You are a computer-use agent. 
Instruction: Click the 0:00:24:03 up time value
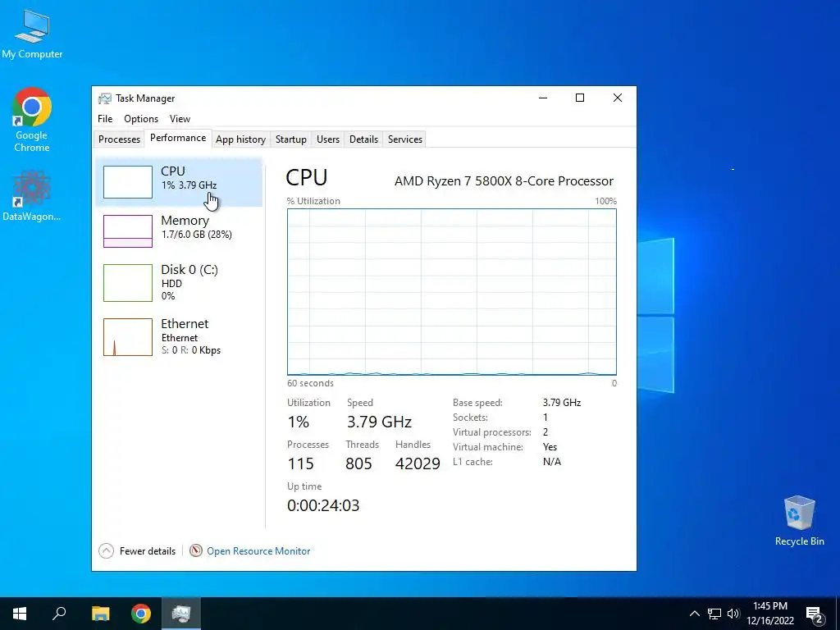(x=323, y=505)
